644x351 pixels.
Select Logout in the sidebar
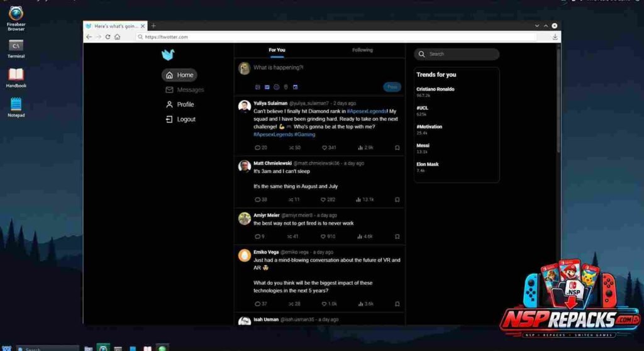pyautogui.click(x=180, y=119)
